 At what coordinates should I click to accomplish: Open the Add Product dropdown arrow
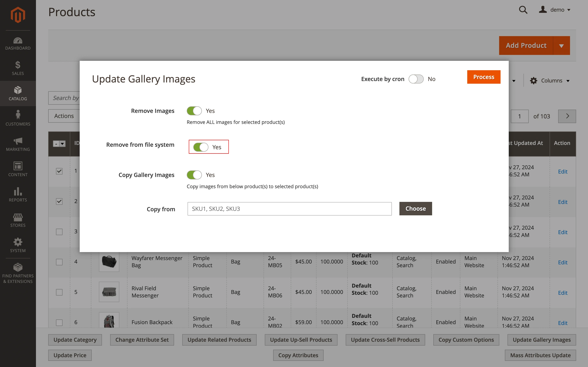tap(562, 45)
